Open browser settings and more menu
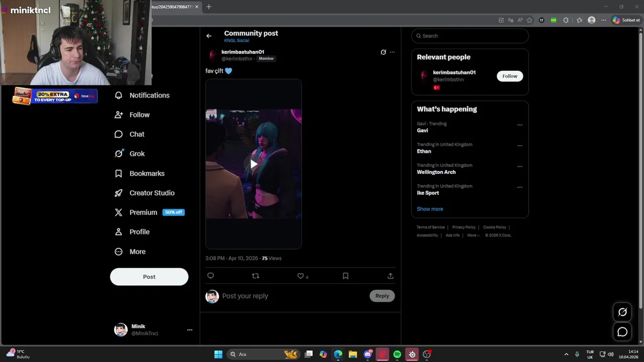 tap(604, 20)
